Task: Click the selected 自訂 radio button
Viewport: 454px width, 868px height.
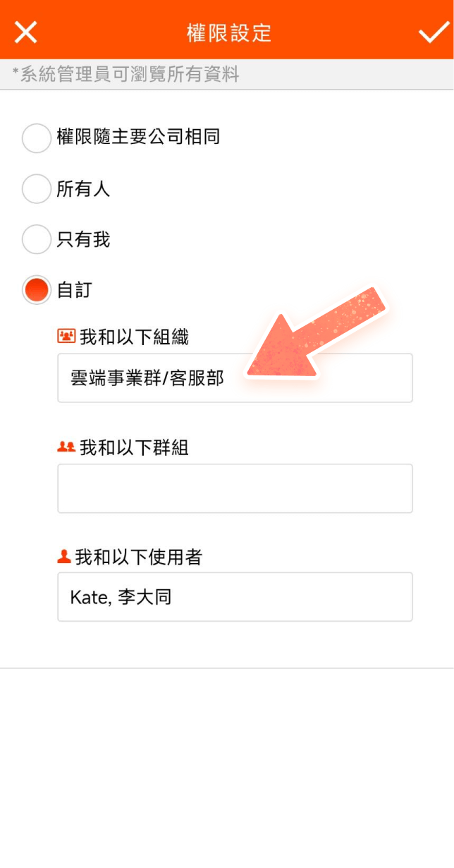Action: (37, 289)
